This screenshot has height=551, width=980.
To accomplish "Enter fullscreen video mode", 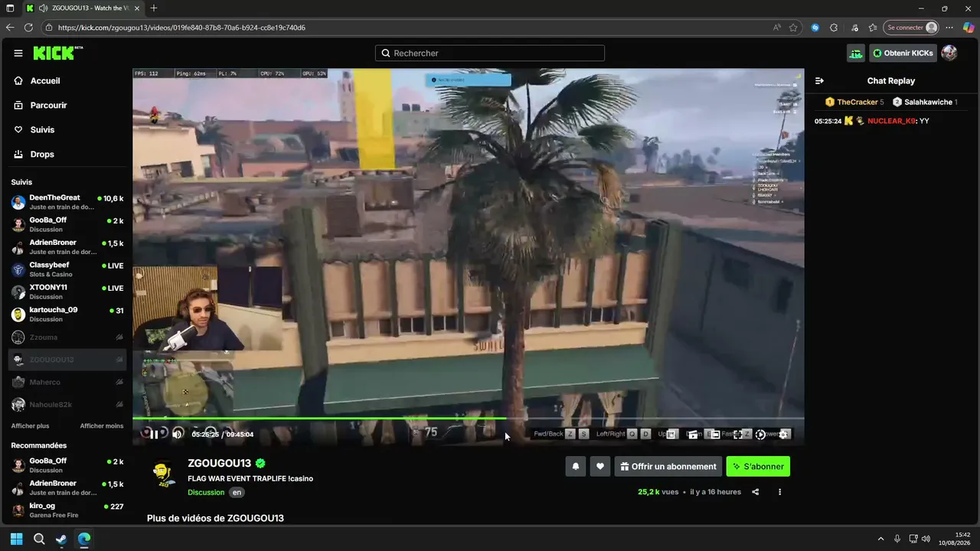I will pyautogui.click(x=738, y=434).
